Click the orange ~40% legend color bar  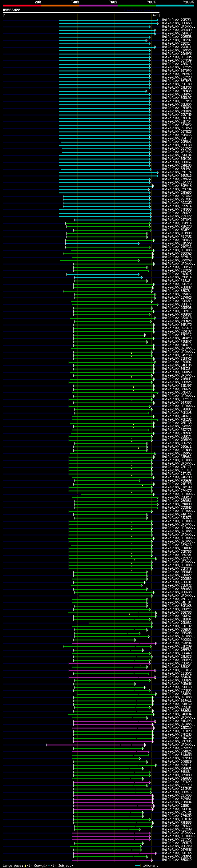pyautogui.click(x=60, y=6)
